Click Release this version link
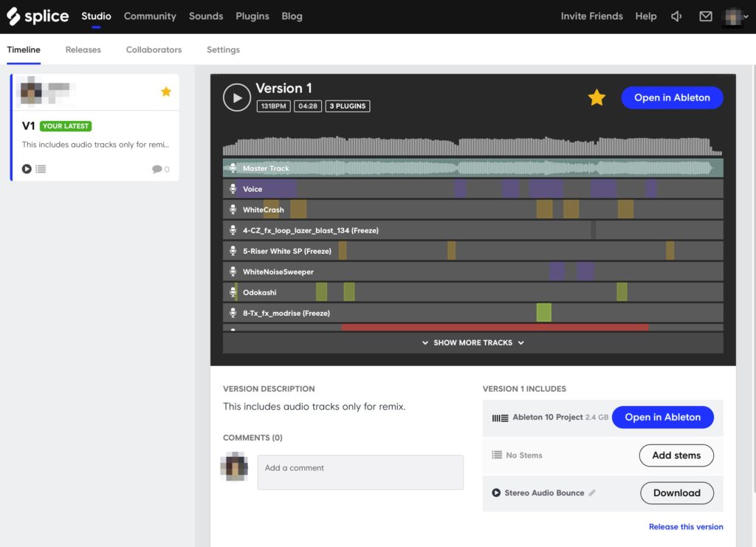 pyautogui.click(x=686, y=527)
